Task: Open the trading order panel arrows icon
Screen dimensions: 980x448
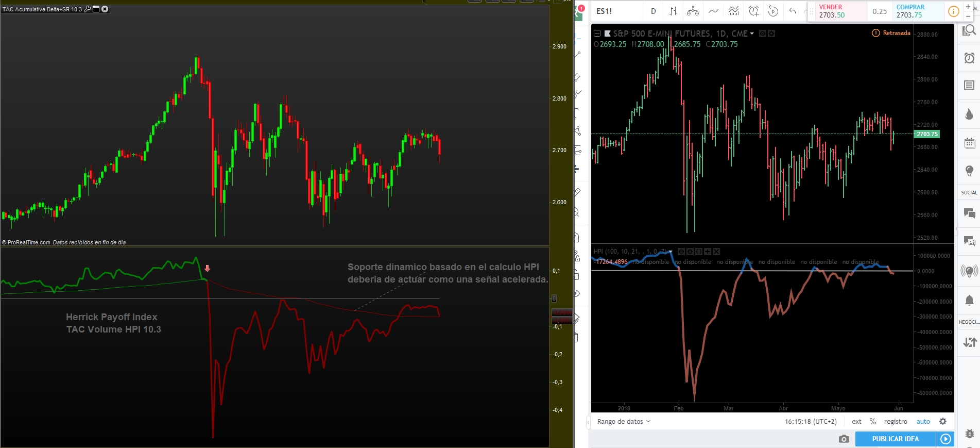Action: point(969,342)
